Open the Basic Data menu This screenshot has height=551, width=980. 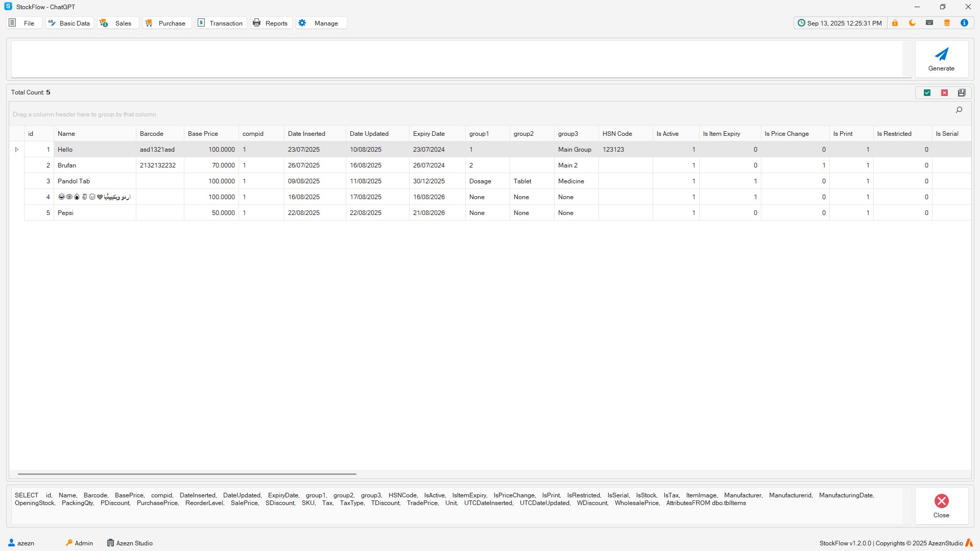coord(69,23)
